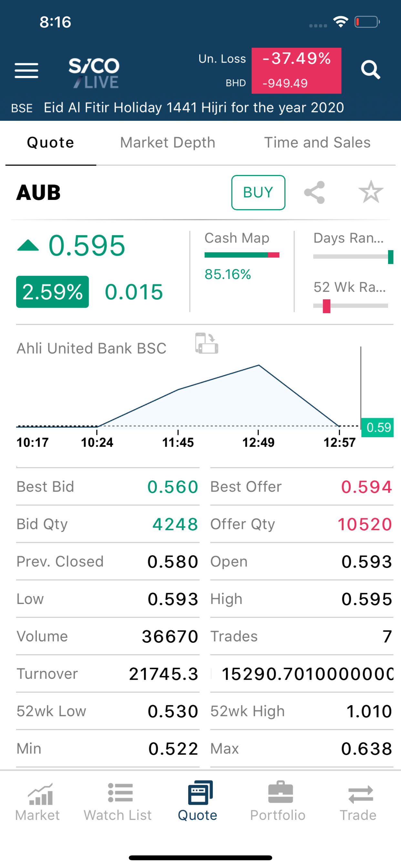Tap 52wk Low value 0.530
Viewport: 401px width, 868px height.
pyautogui.click(x=173, y=711)
